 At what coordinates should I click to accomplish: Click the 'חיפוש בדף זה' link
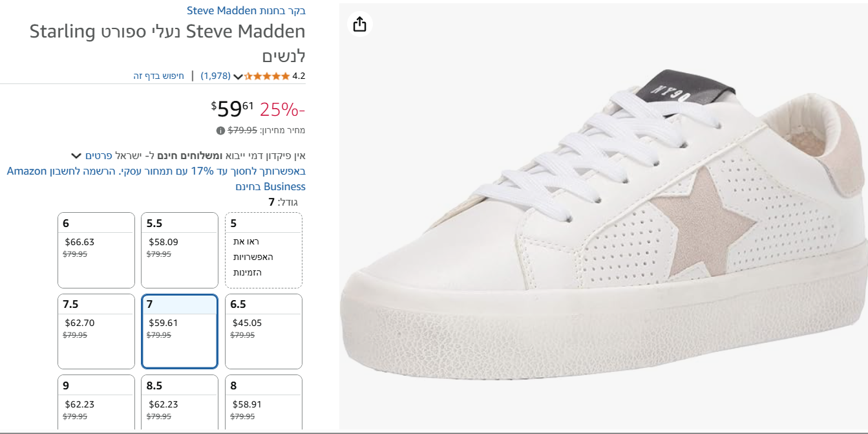tap(159, 76)
